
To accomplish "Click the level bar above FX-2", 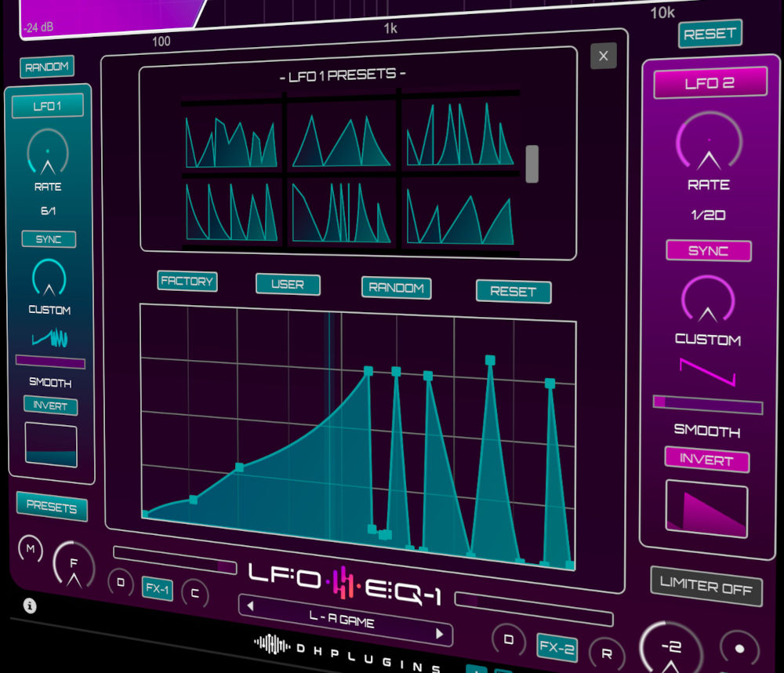I will click(x=533, y=609).
